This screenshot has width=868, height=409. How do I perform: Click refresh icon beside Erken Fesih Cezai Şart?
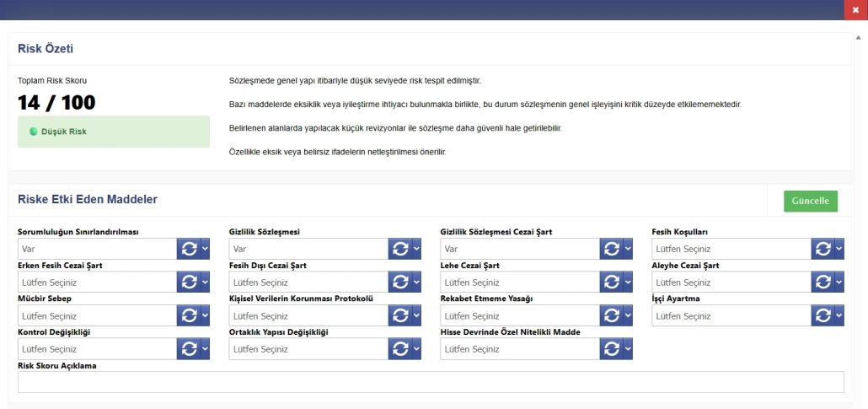pyautogui.click(x=189, y=283)
